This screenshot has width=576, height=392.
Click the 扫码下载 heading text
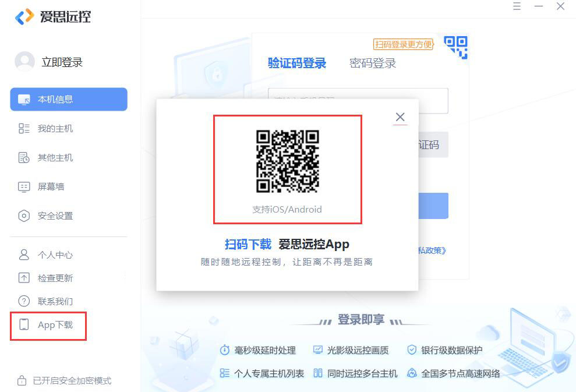click(248, 244)
